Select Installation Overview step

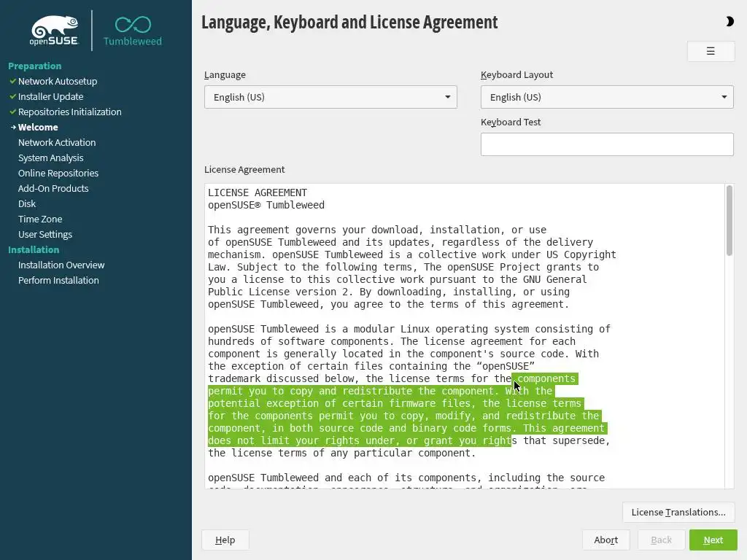[61, 265]
